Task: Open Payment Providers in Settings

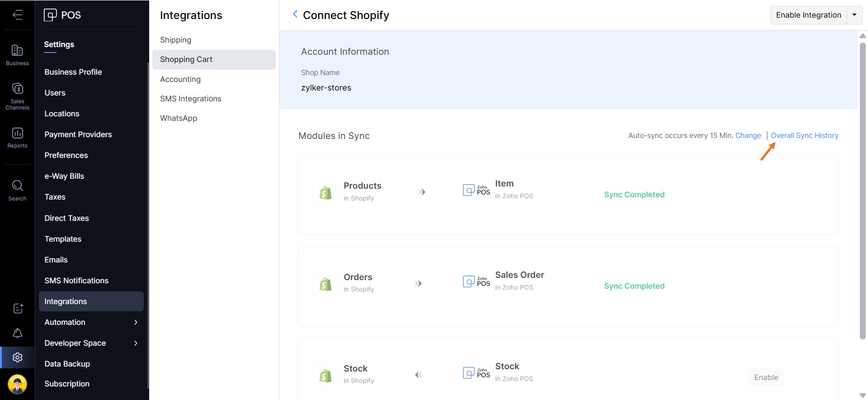Action: tap(78, 134)
